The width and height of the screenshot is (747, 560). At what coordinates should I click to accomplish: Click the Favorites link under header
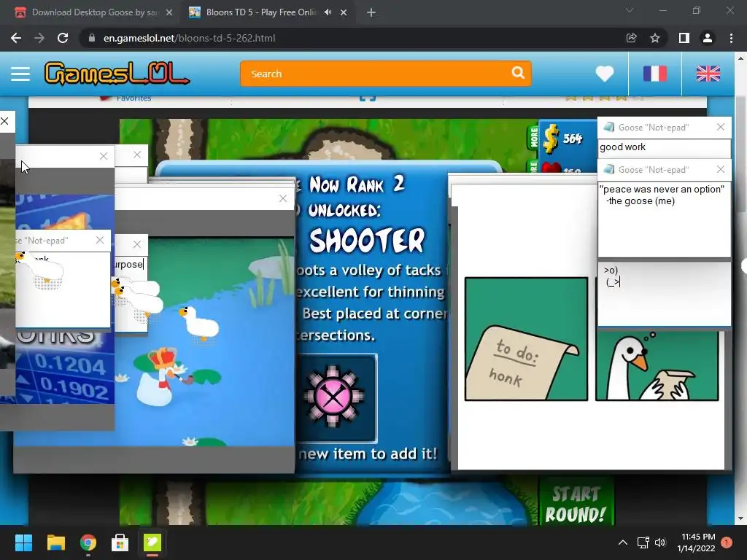[133, 98]
